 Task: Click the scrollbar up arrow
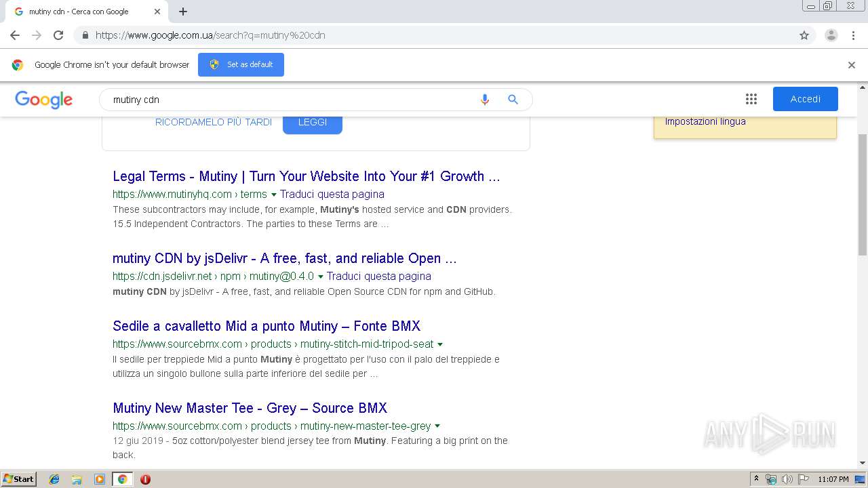(863, 87)
